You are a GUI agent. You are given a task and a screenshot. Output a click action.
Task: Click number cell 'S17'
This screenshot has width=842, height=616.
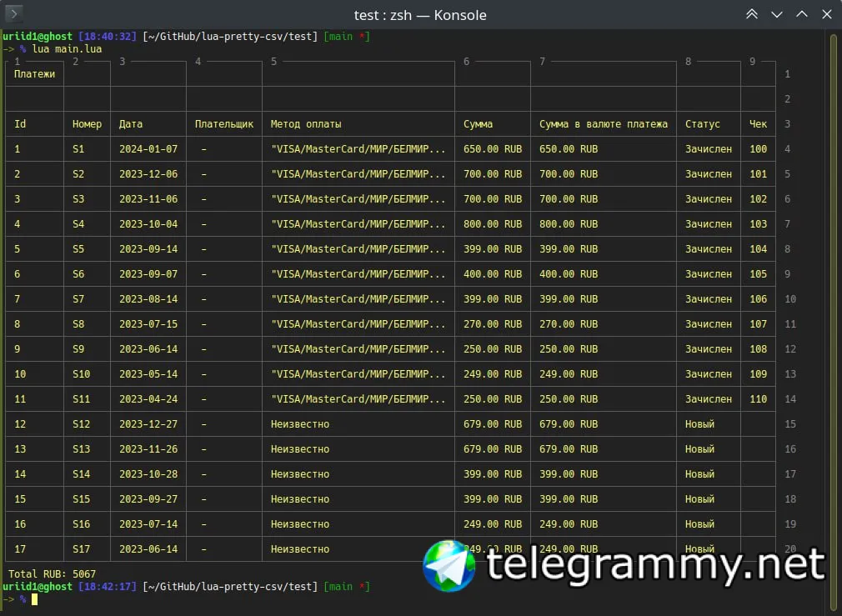(x=81, y=548)
